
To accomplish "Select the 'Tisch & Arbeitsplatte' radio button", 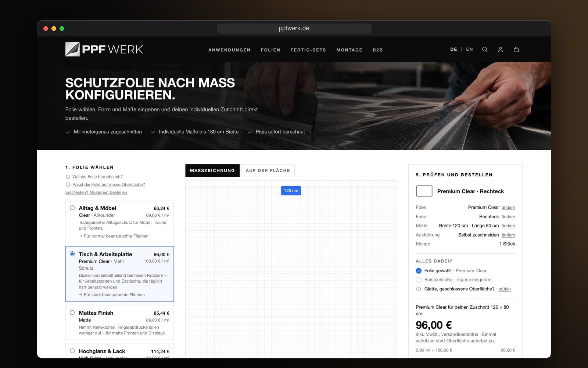I will pyautogui.click(x=72, y=254).
